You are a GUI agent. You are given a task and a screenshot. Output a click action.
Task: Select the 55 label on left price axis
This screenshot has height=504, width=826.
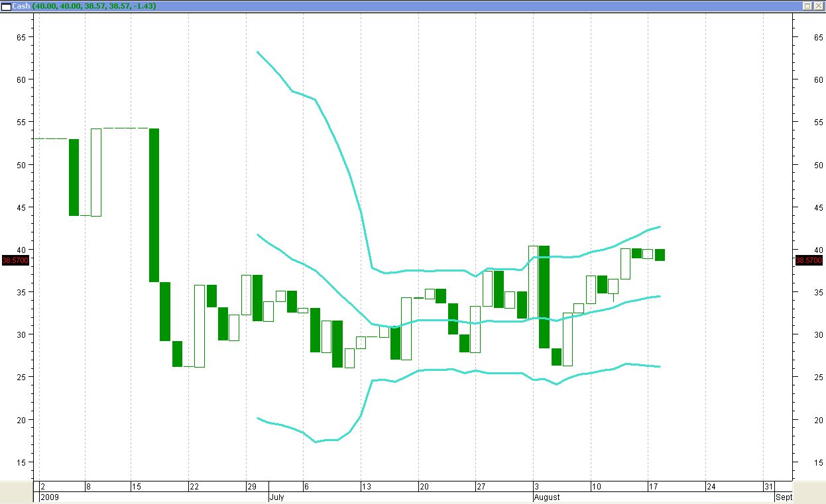(x=21, y=122)
